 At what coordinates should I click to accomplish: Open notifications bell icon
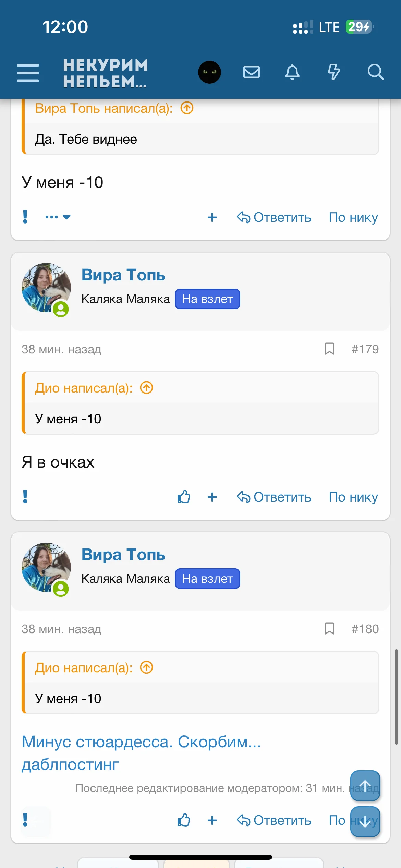pos(292,72)
